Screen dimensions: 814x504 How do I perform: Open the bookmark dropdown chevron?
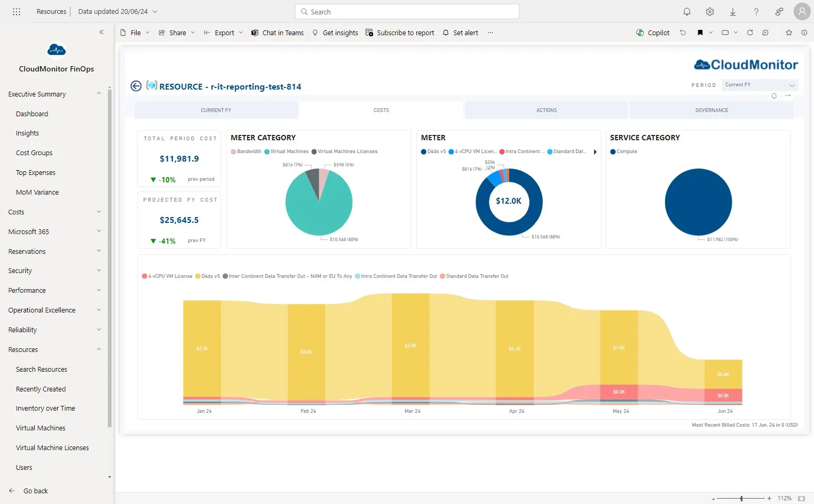(711, 33)
